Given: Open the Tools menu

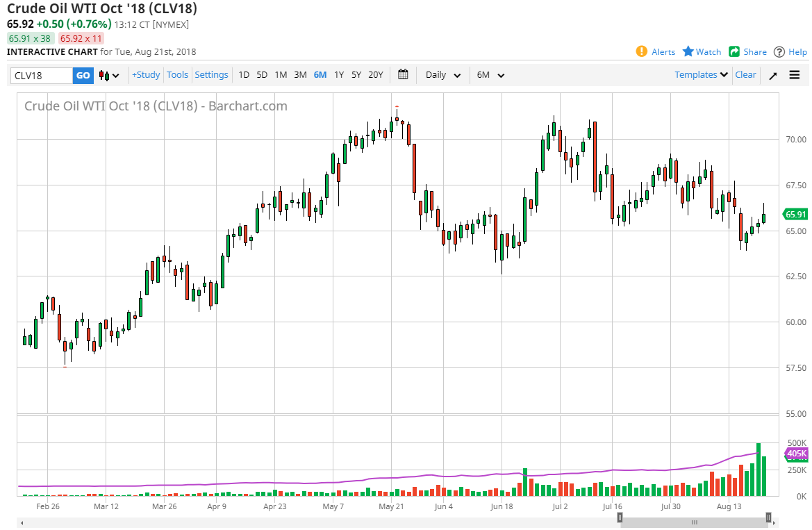Looking at the screenshot, I should coord(177,75).
